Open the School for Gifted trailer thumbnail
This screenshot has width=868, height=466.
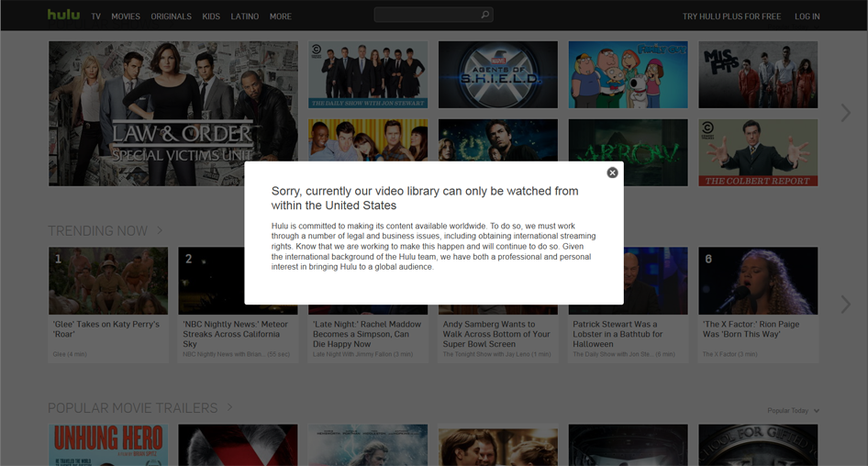(x=758, y=445)
